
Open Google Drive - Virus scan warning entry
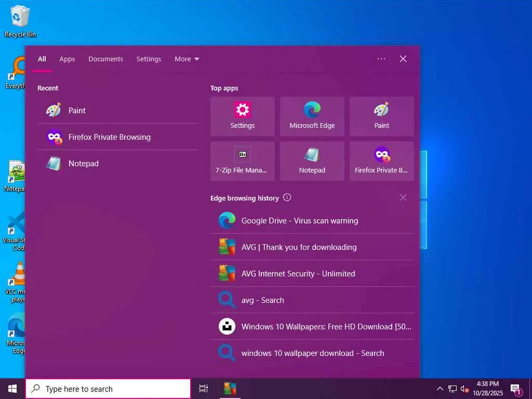312,220
